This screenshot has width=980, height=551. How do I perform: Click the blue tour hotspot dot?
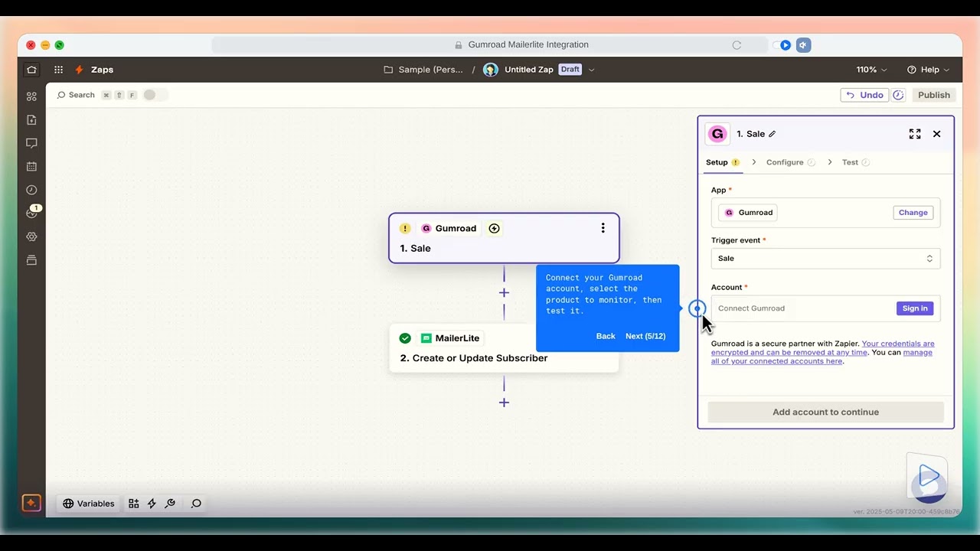697,308
